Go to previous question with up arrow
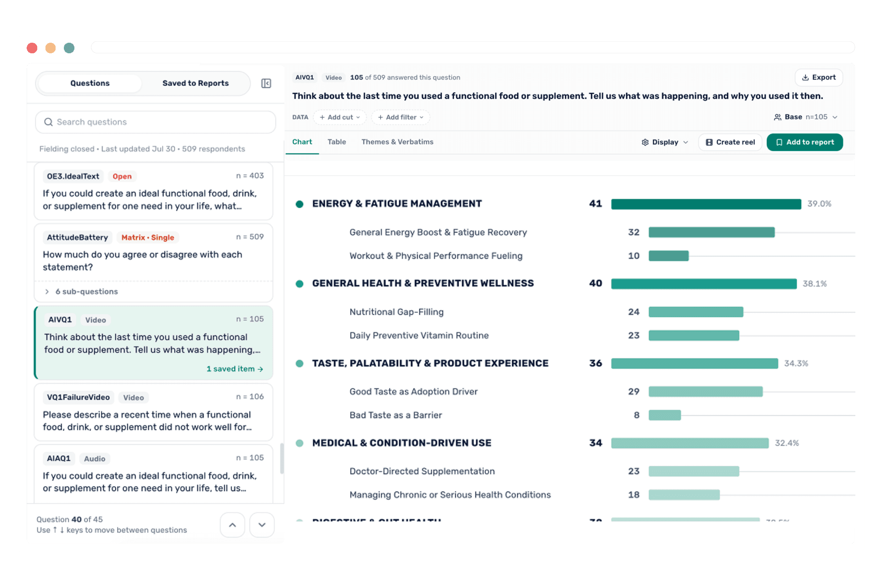Screen dimensions: 882x588 pos(233,525)
